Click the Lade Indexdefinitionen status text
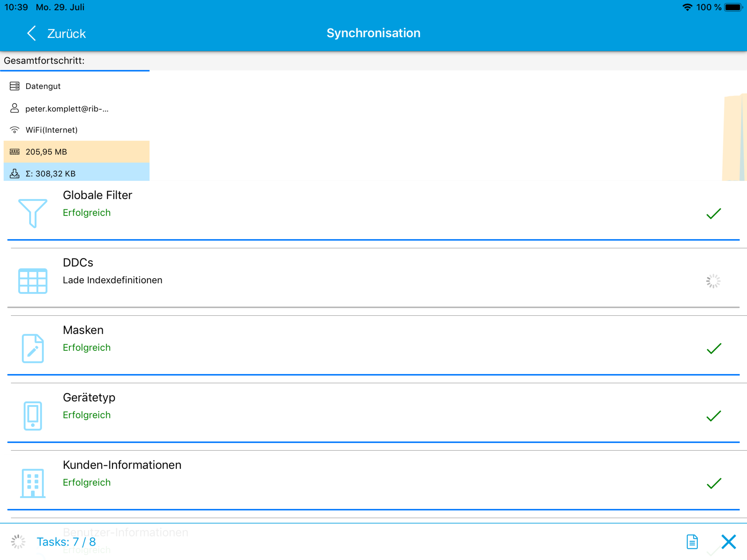Viewport: 747px width, 560px height. coord(112,280)
